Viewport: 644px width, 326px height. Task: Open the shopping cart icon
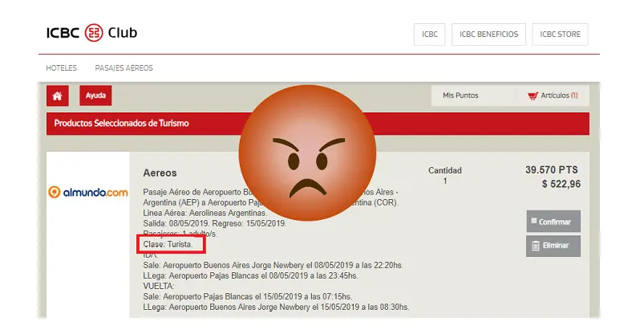(533, 96)
